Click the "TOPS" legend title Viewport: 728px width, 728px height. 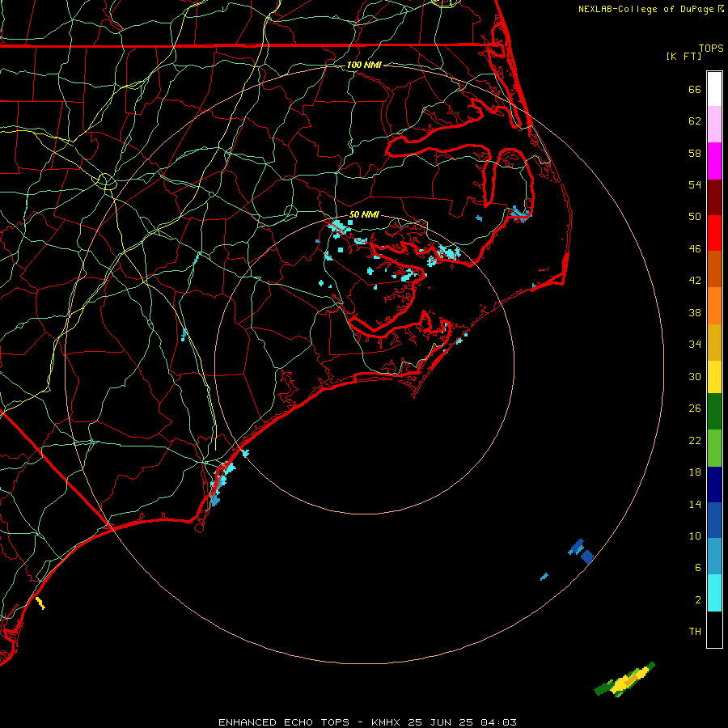(x=711, y=48)
